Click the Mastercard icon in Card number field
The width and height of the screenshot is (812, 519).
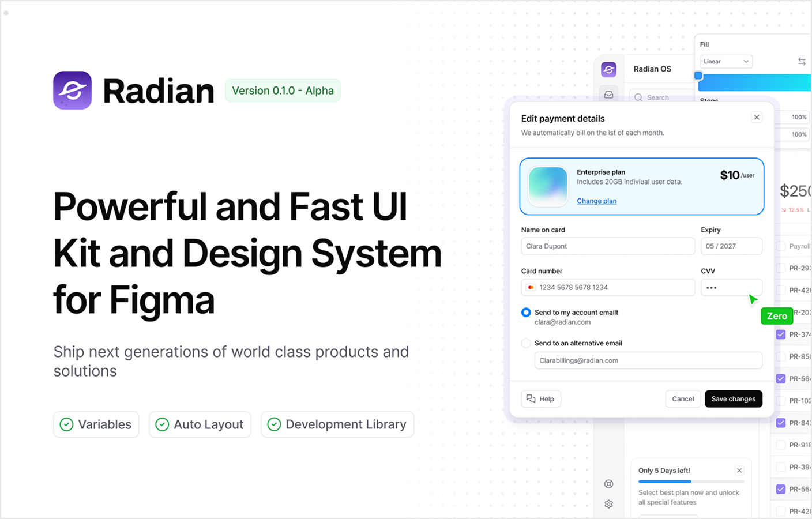point(531,288)
